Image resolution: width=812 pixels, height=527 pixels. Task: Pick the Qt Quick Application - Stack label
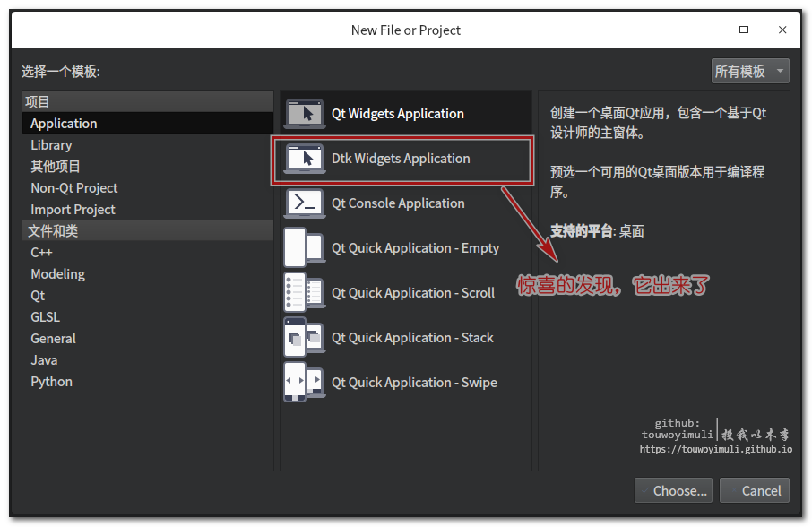point(413,338)
